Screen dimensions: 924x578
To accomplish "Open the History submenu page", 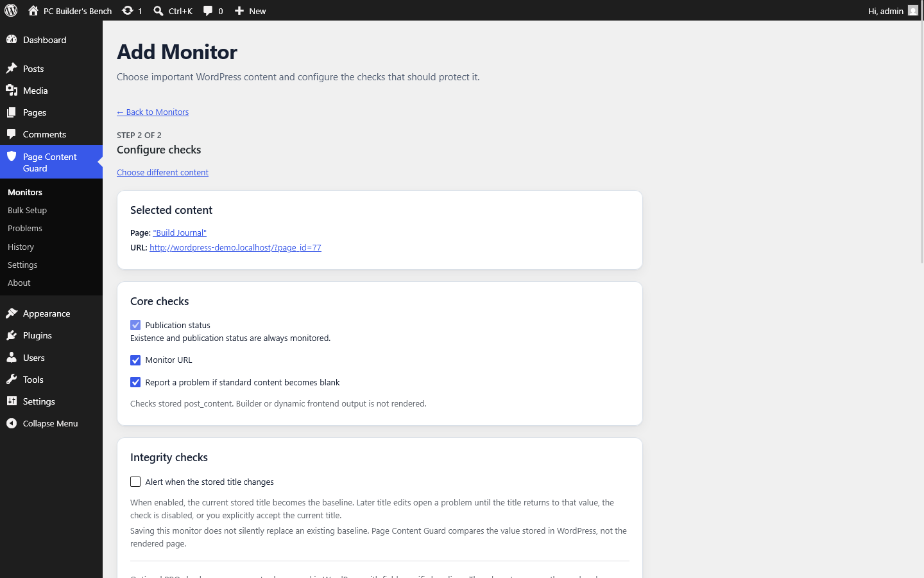I will point(21,247).
